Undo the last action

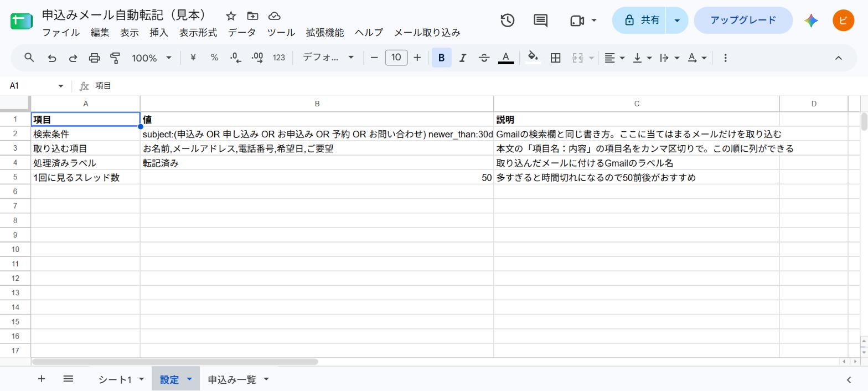pos(52,58)
